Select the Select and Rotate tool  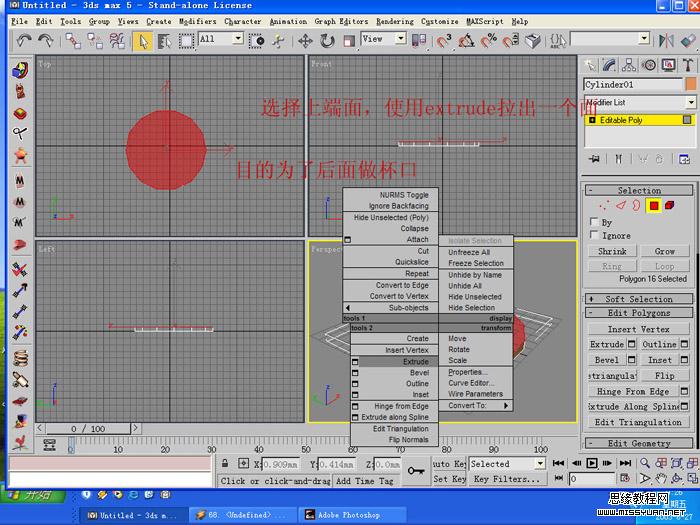[327, 41]
